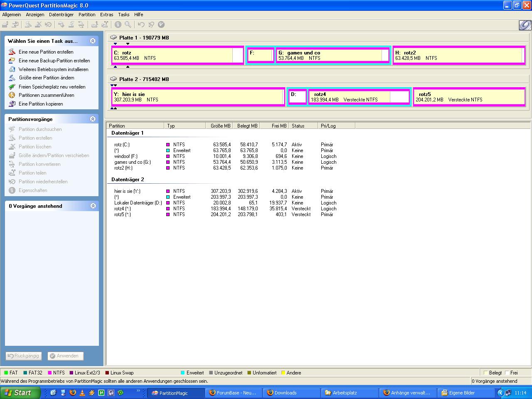The width and height of the screenshot is (532, 399).
Task: Click the magnifier browse icon in the toolbar
Action: pos(128,25)
